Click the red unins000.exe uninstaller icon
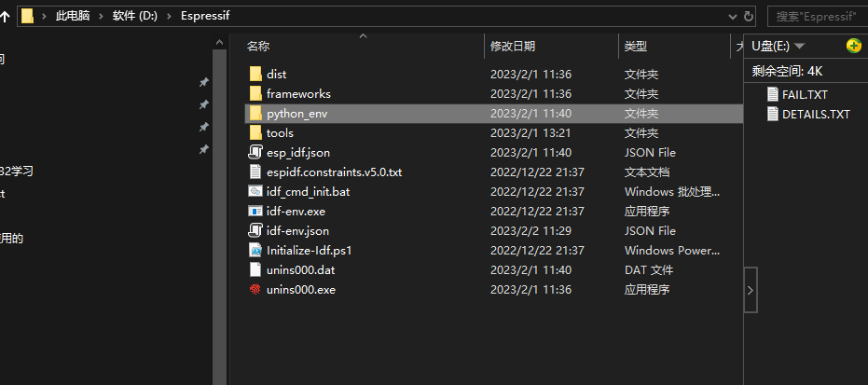This screenshot has width=868, height=385. click(x=255, y=289)
